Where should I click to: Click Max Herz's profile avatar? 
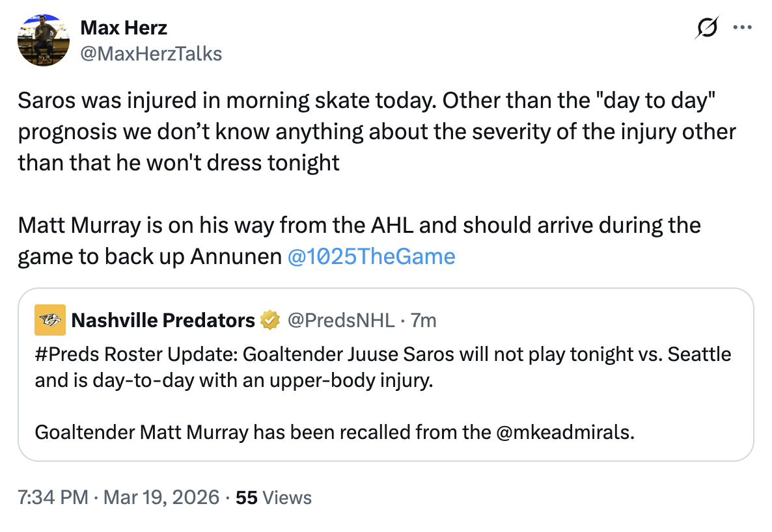(44, 40)
